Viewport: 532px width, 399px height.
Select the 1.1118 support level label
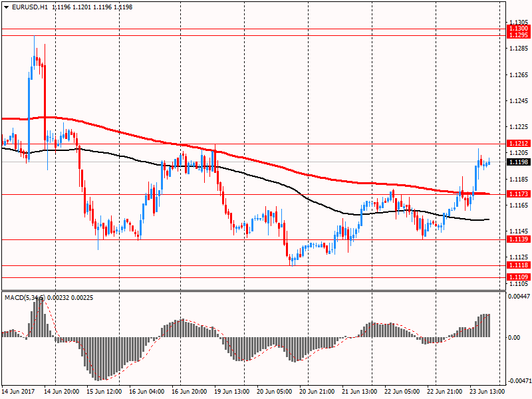(x=519, y=265)
